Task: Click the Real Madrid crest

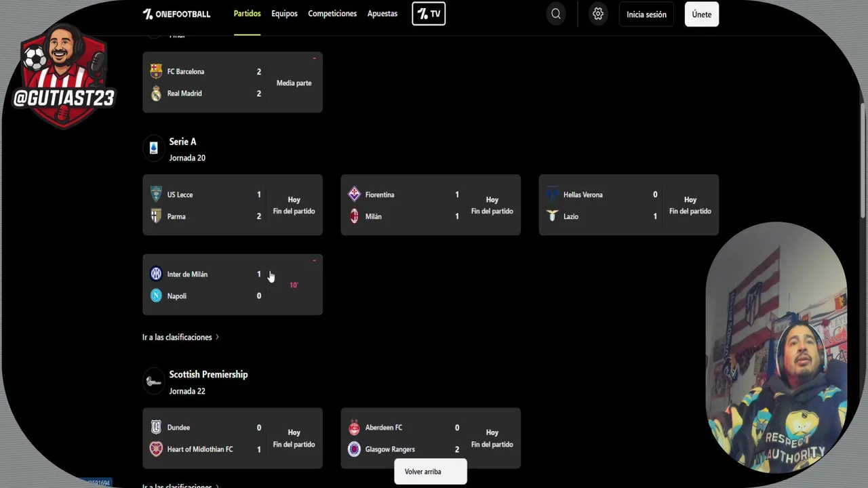Action: coord(156,94)
